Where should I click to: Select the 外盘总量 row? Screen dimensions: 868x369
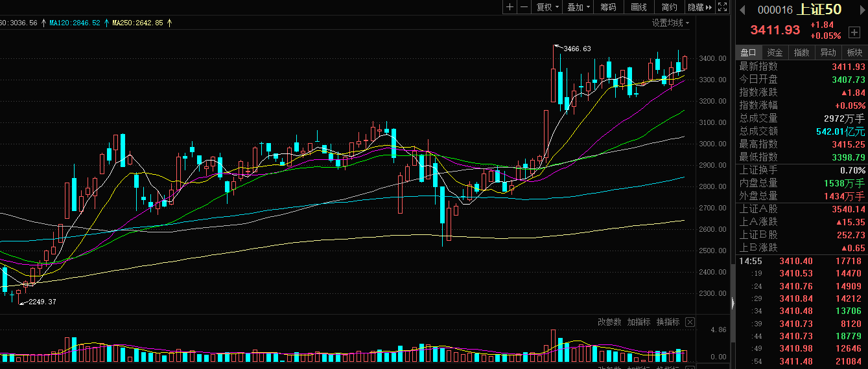(802, 196)
